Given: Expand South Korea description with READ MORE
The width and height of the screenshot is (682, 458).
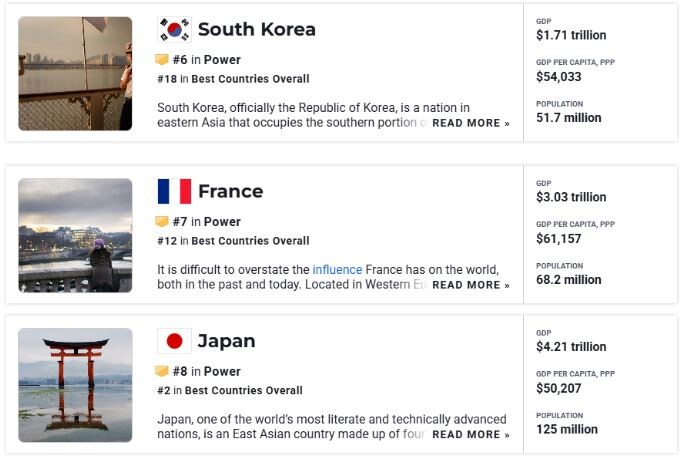Looking at the screenshot, I should point(471,123).
